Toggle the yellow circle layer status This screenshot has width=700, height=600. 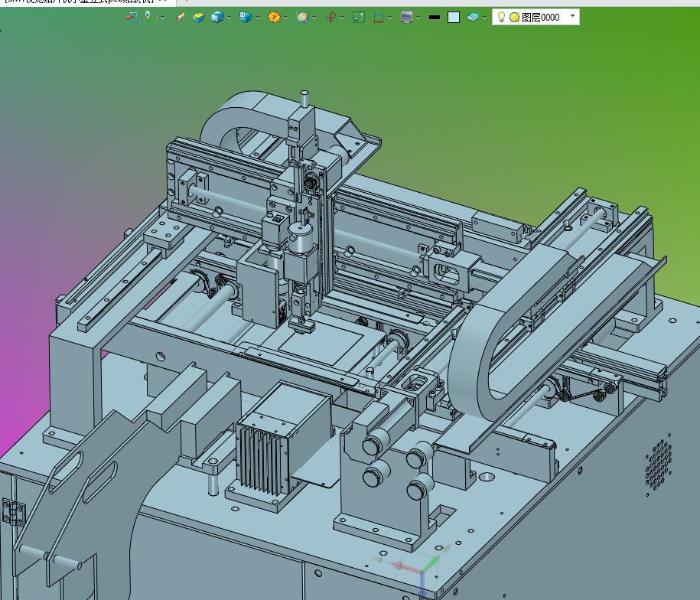click(x=514, y=17)
